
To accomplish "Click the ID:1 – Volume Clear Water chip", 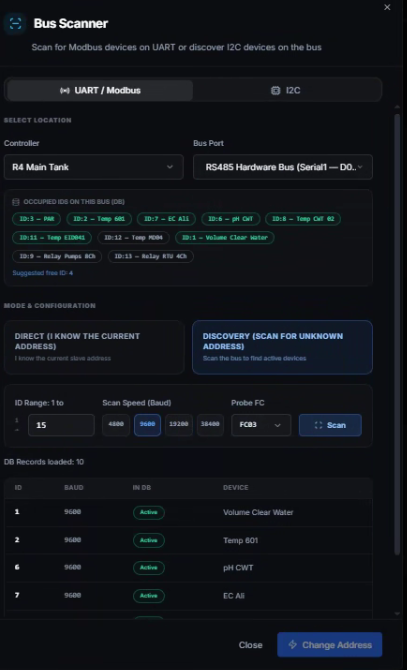I will click(225, 238).
